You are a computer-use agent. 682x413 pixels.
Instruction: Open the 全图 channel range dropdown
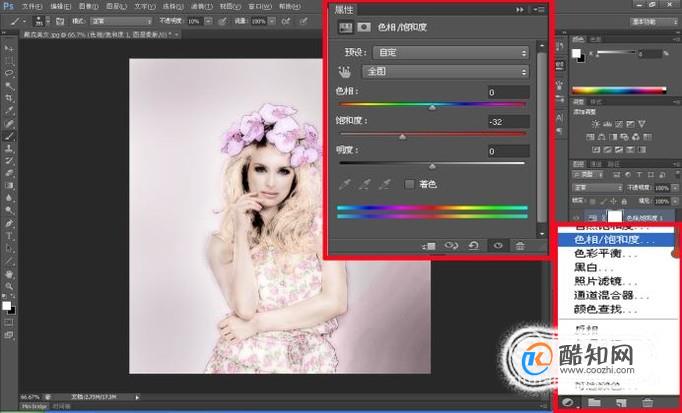click(445, 72)
